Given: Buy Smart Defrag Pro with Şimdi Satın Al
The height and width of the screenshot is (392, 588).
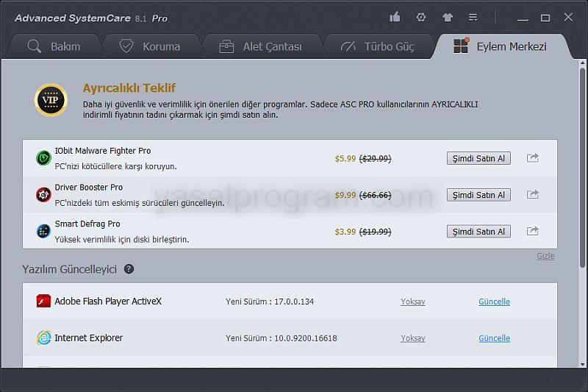Looking at the screenshot, I should pyautogui.click(x=478, y=231).
